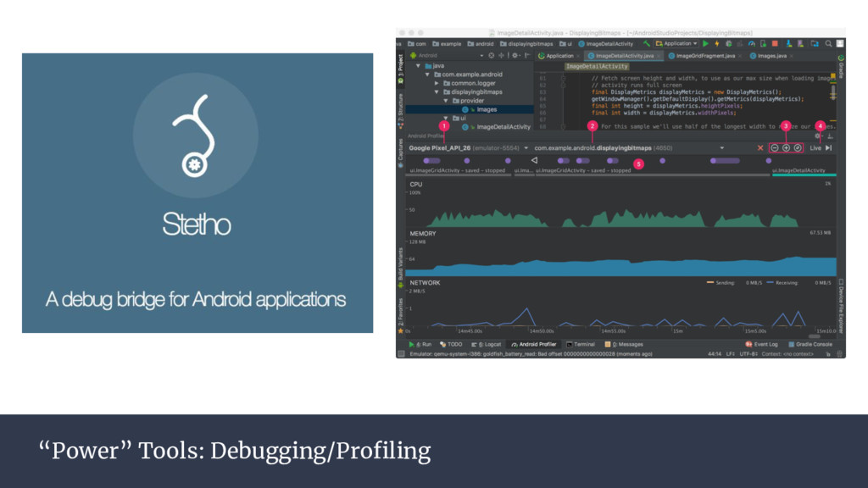The image size is (868, 488).
Task: Open the Project side tool window
Action: tap(401, 69)
